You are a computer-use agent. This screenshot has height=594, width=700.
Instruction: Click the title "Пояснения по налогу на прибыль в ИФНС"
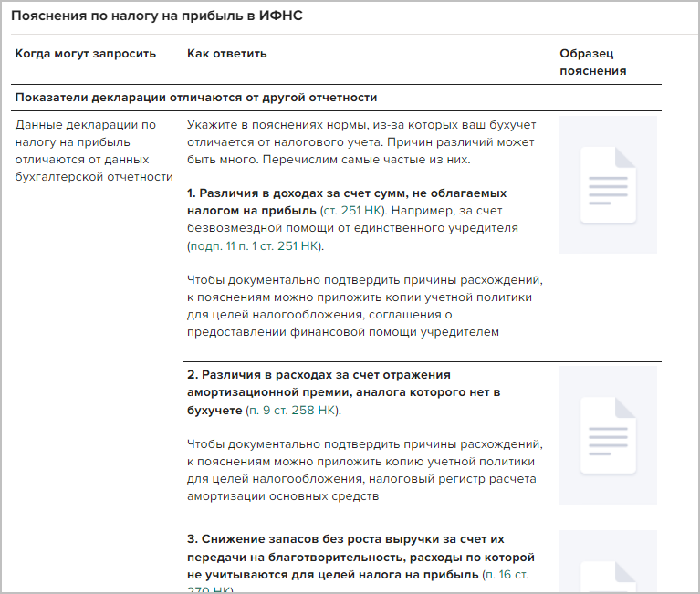click(156, 17)
